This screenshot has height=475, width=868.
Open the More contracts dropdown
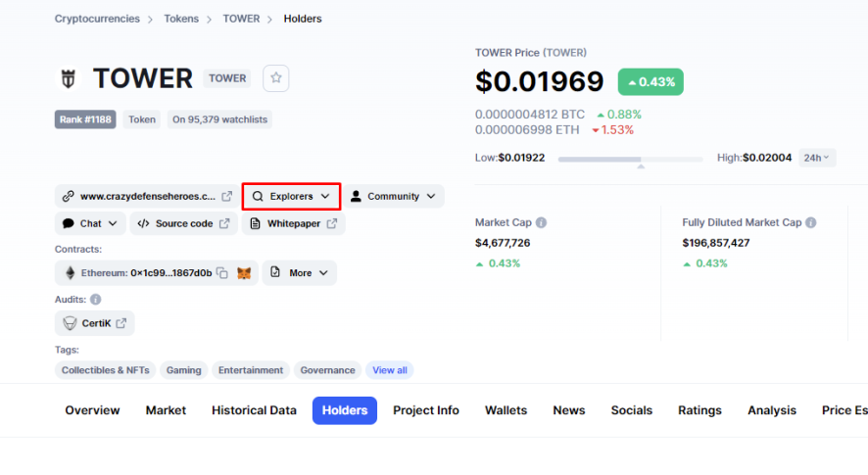click(x=300, y=273)
